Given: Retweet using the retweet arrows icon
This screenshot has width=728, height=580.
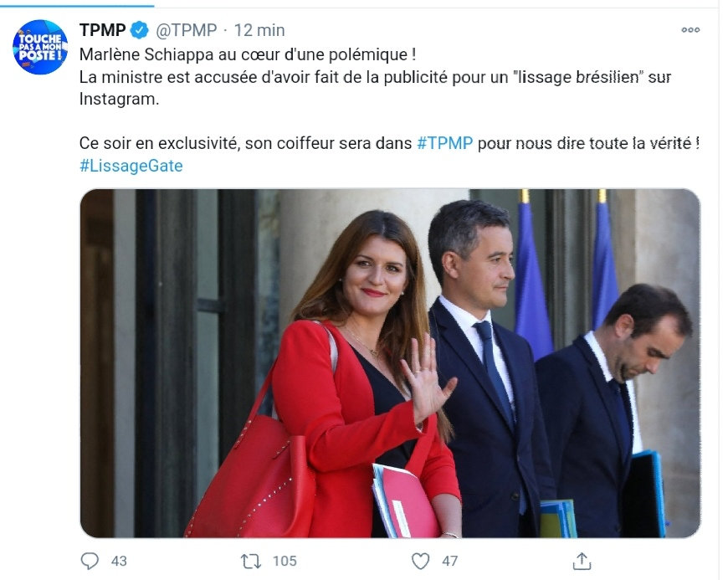Looking at the screenshot, I should point(251,561).
